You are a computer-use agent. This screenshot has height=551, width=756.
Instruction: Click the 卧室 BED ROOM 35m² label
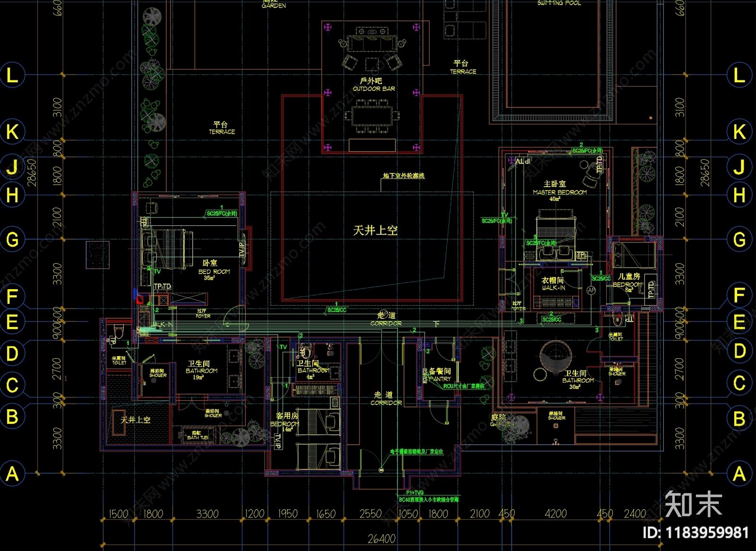point(214,270)
